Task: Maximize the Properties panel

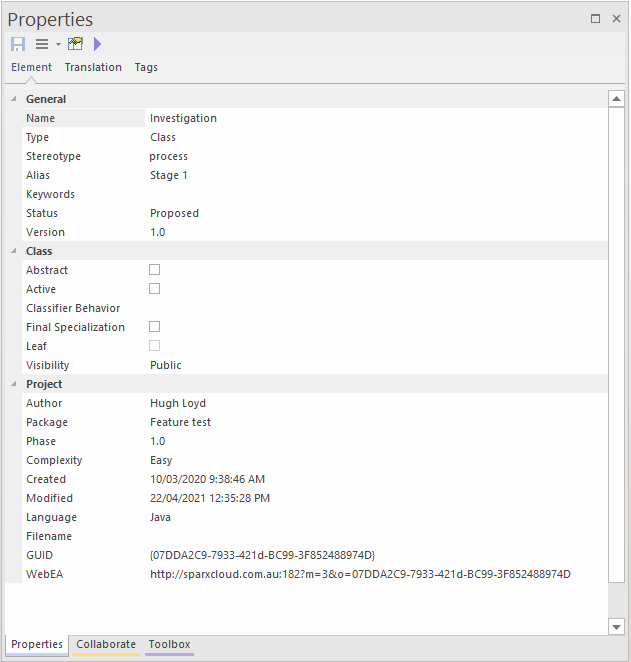Action: [596, 18]
